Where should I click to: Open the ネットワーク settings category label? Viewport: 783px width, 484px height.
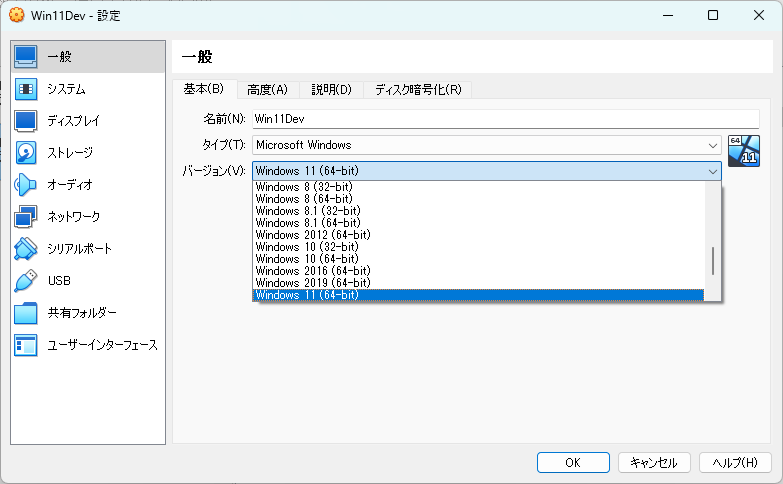pyautogui.click(x=73, y=217)
